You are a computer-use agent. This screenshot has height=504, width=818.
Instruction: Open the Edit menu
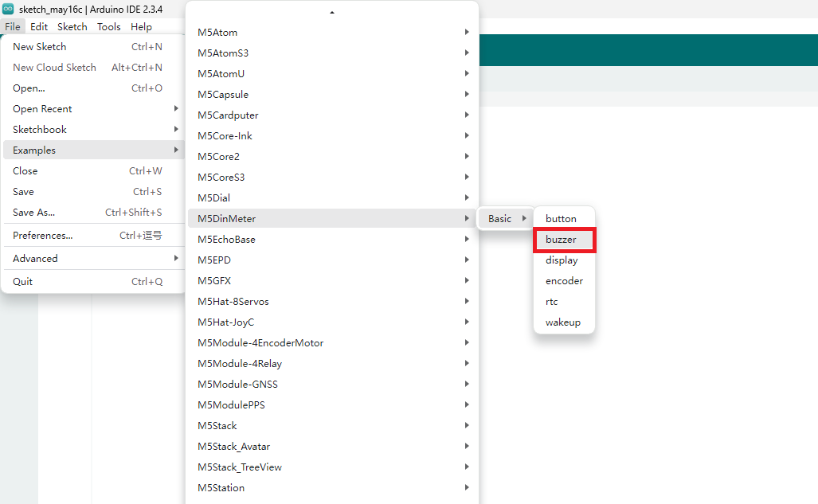point(38,26)
